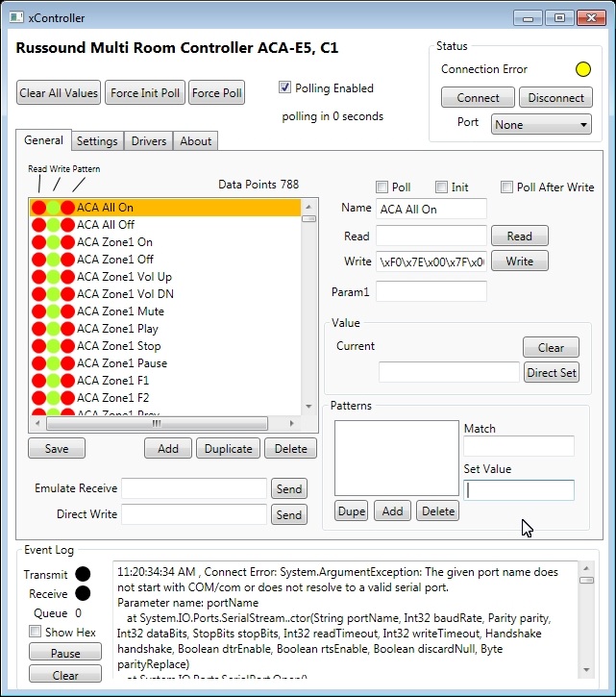Click the green write dot of ACA Zone1 Mute
This screenshot has width=616, height=697.
coord(53,311)
